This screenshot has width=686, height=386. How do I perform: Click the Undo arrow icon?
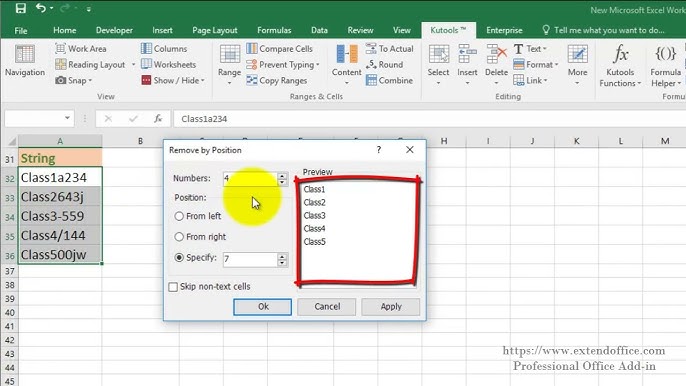41,8
